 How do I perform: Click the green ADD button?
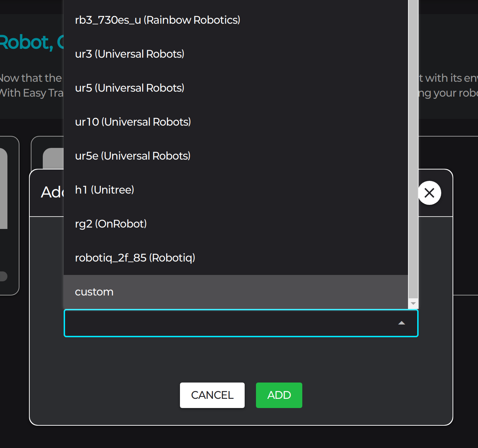pyautogui.click(x=279, y=395)
